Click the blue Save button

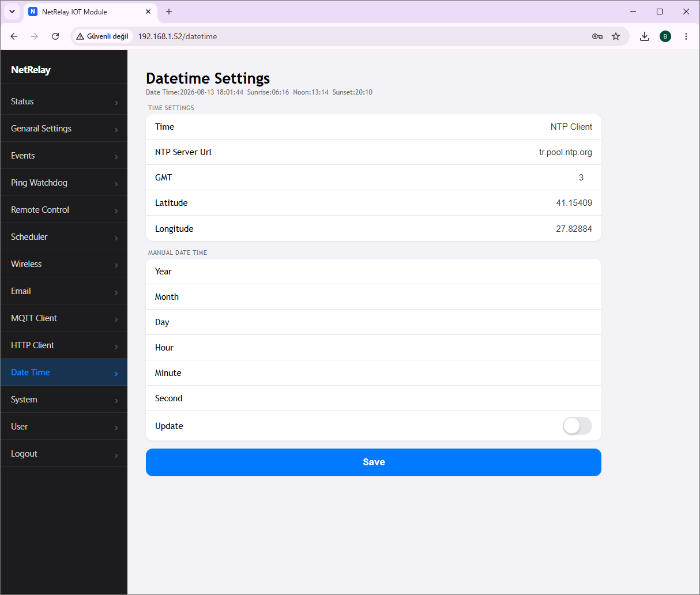click(374, 462)
